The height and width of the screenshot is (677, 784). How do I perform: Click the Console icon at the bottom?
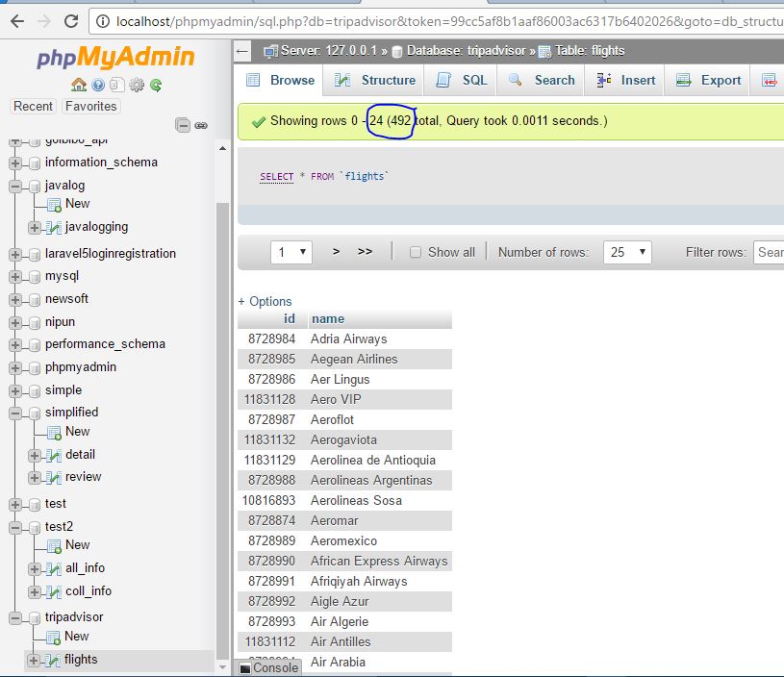click(245, 668)
